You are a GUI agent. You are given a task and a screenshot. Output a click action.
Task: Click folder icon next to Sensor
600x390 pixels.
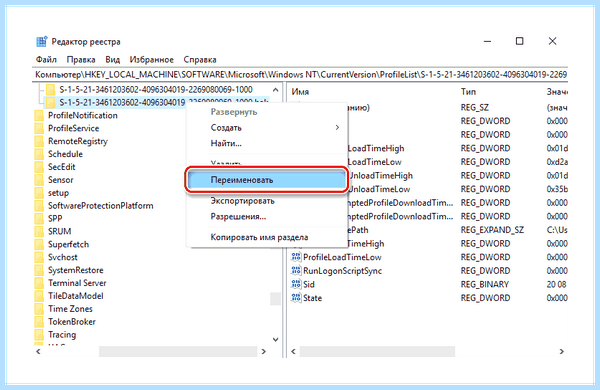(x=39, y=180)
